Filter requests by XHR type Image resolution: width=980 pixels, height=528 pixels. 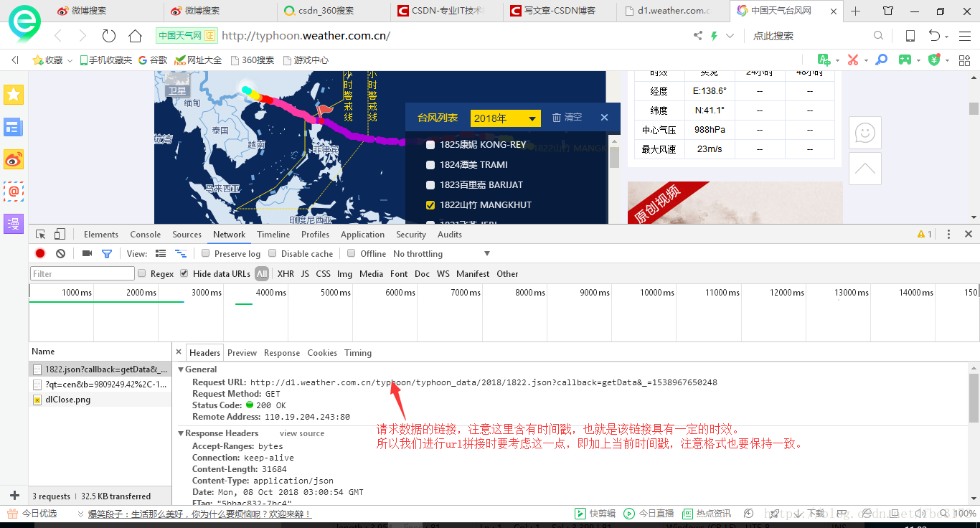(x=286, y=273)
